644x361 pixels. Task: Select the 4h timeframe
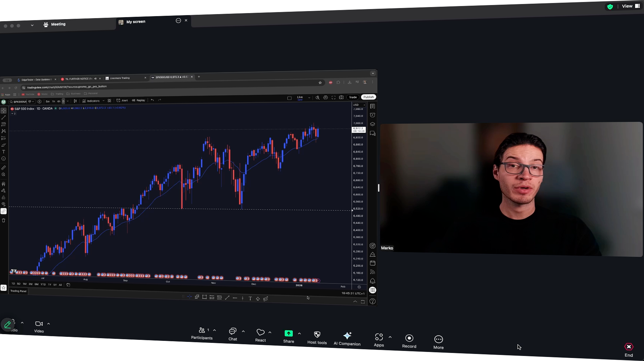(x=58, y=101)
